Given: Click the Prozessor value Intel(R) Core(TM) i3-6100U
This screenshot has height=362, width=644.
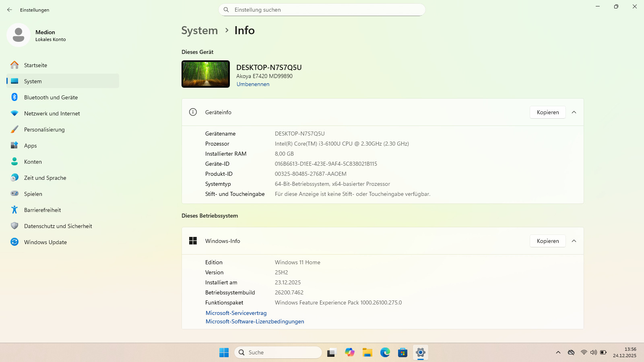Looking at the screenshot, I should tap(342, 144).
